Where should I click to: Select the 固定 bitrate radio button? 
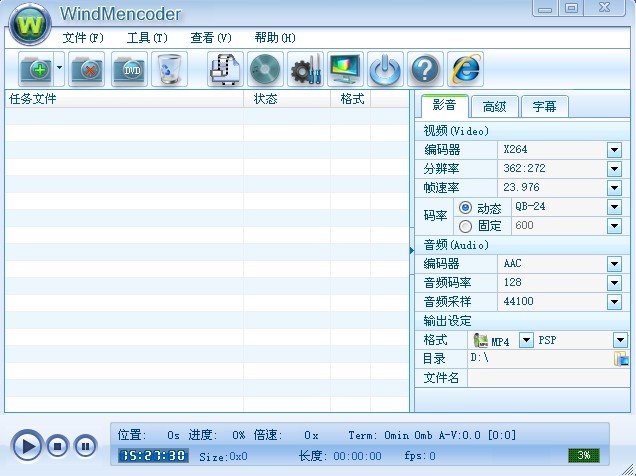click(x=465, y=226)
